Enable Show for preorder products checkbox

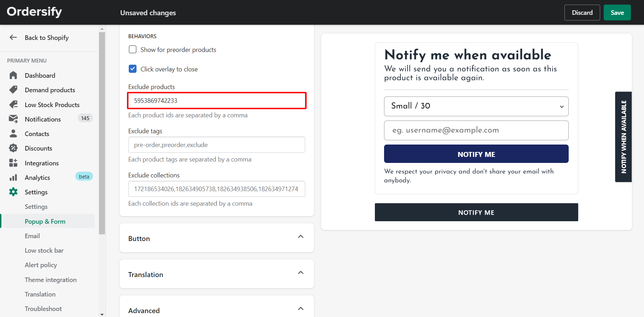[133, 49]
